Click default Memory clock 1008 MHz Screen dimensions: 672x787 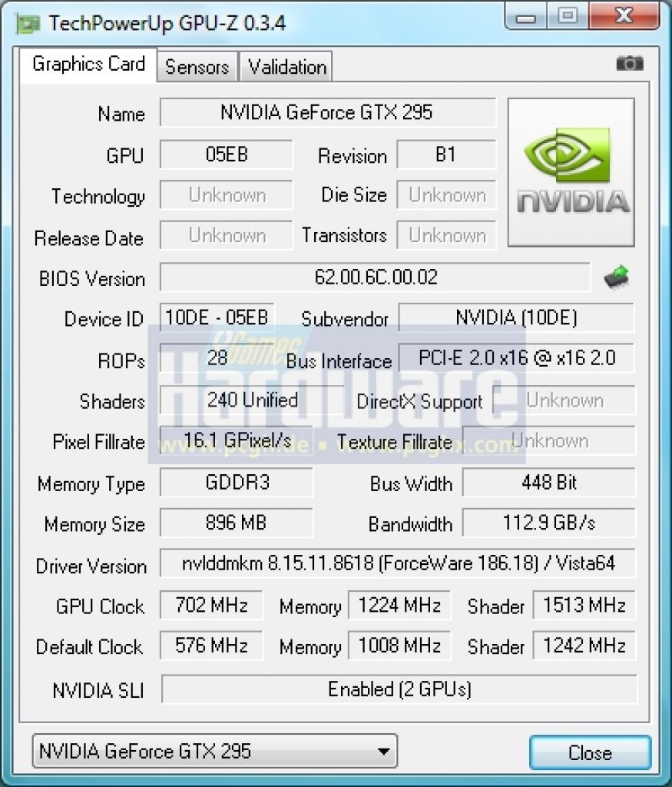[x=399, y=646]
